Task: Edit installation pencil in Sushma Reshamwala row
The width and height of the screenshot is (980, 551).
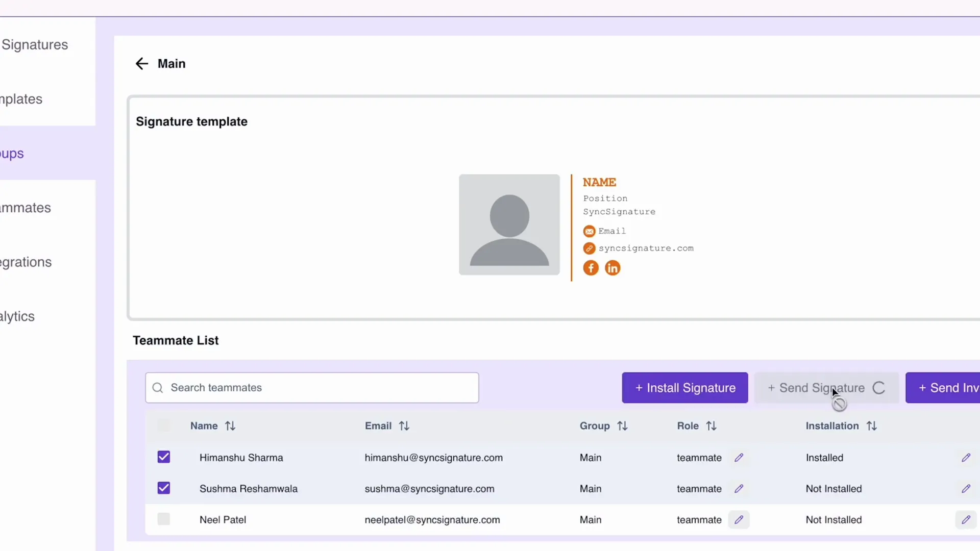Action: click(966, 489)
